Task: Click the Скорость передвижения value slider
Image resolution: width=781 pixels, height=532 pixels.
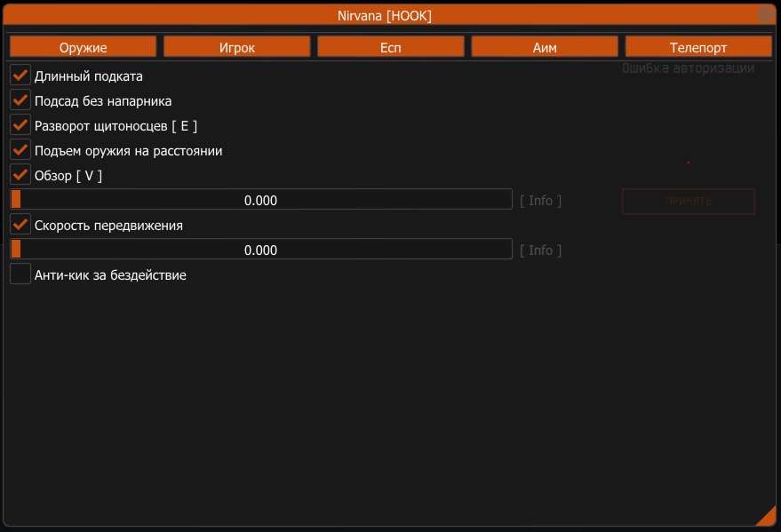Action: 261,249
